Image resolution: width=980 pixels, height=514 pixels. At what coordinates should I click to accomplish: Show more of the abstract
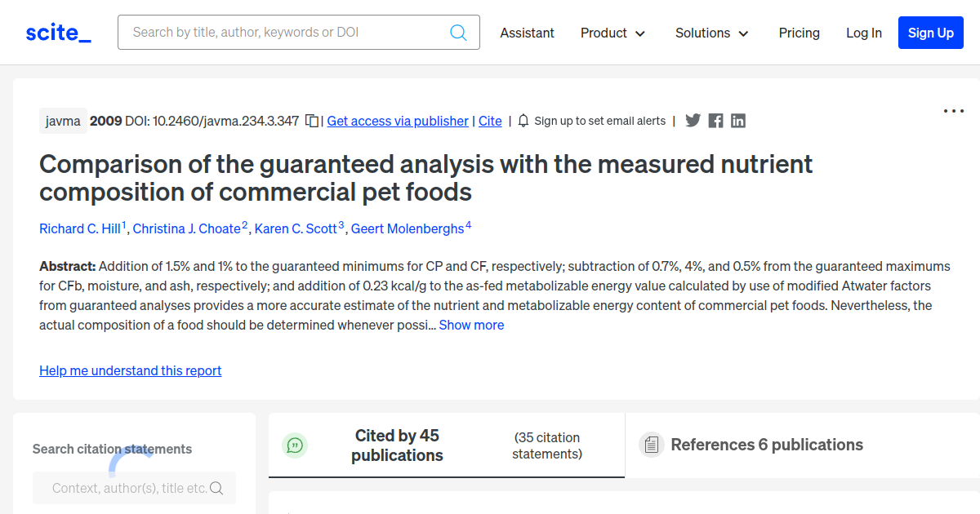471,325
